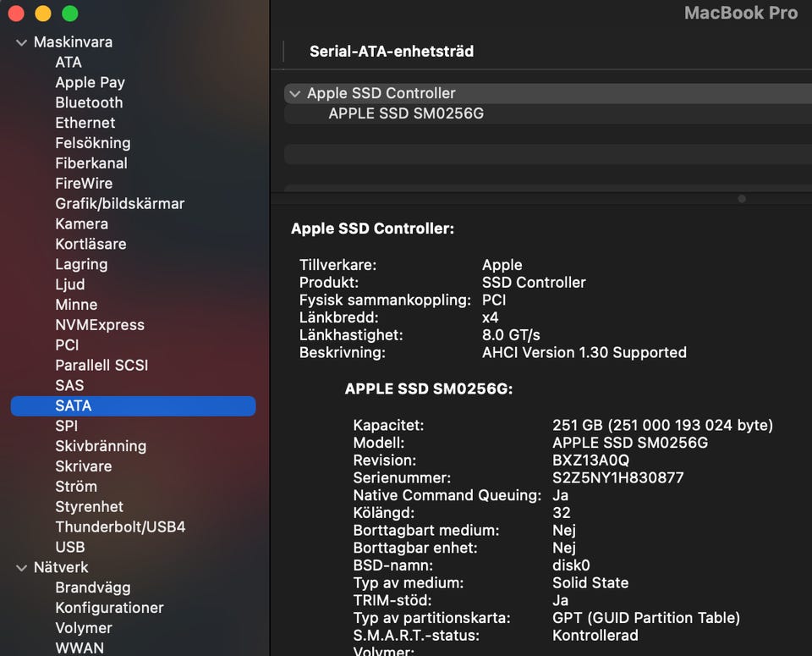Open Apple Pay hardware info
The height and width of the screenshot is (656, 812).
[x=90, y=82]
